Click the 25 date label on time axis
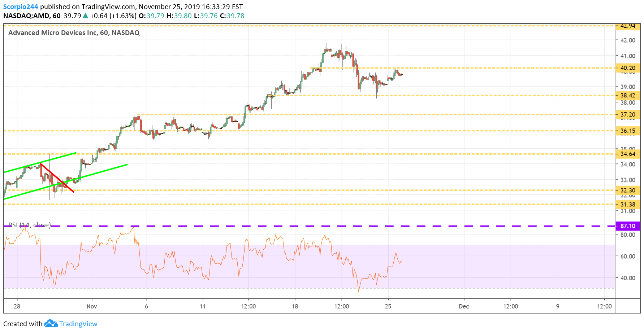Screen dimensions: 644x333 tap(388, 306)
